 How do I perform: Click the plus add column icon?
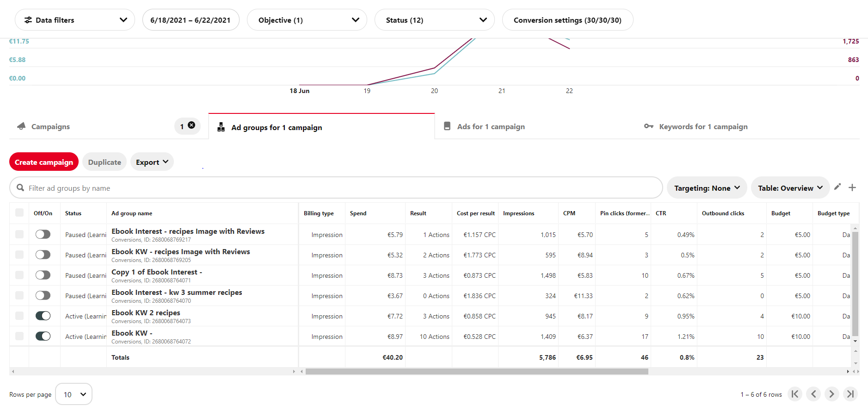(852, 187)
